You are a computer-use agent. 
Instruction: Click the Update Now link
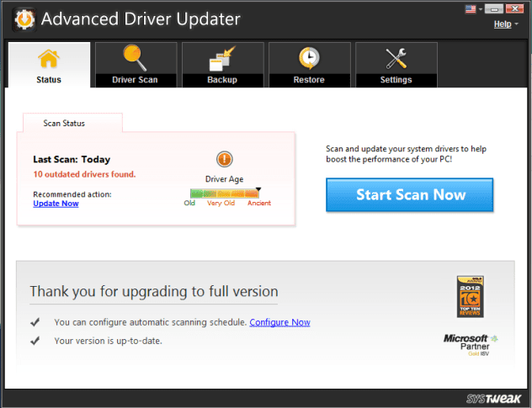(56, 204)
